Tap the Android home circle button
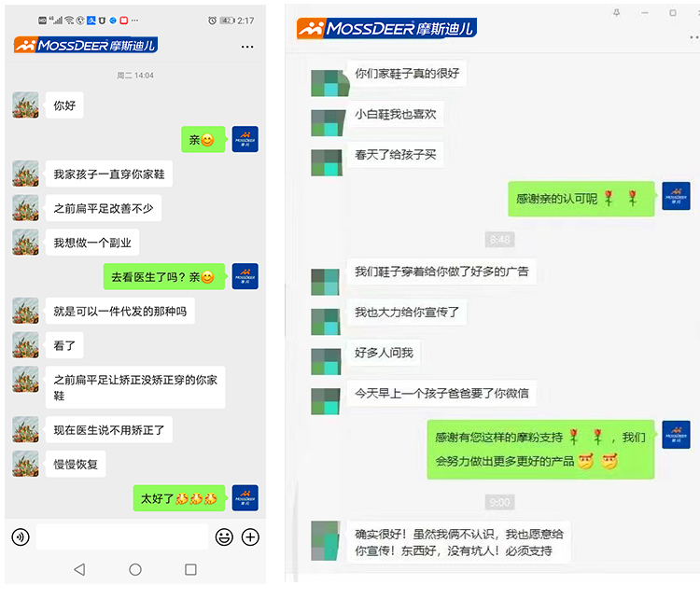The height and width of the screenshot is (613, 700). [x=135, y=569]
